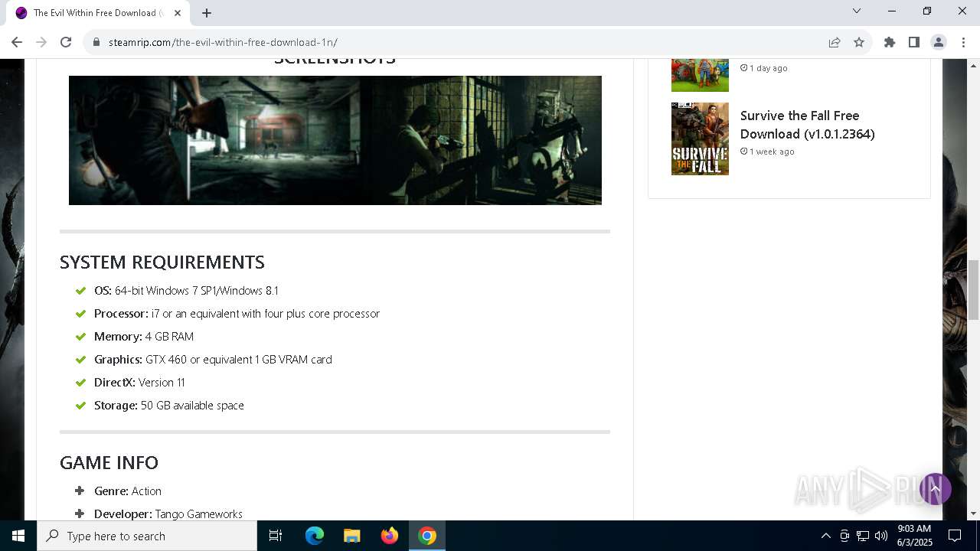The width and height of the screenshot is (980, 551).
Task: Open the partially visible game thumbnail above Survive the Fall
Action: coord(700,75)
